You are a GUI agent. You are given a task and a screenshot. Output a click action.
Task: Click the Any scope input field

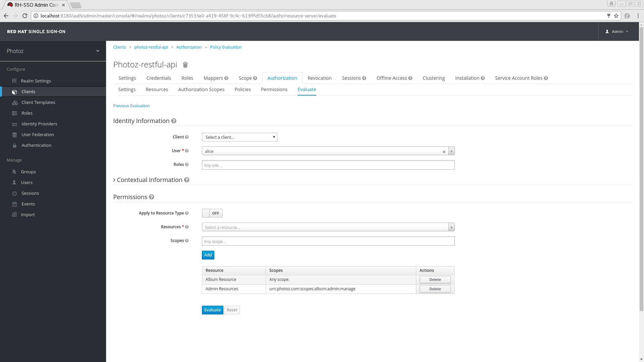[x=328, y=241]
